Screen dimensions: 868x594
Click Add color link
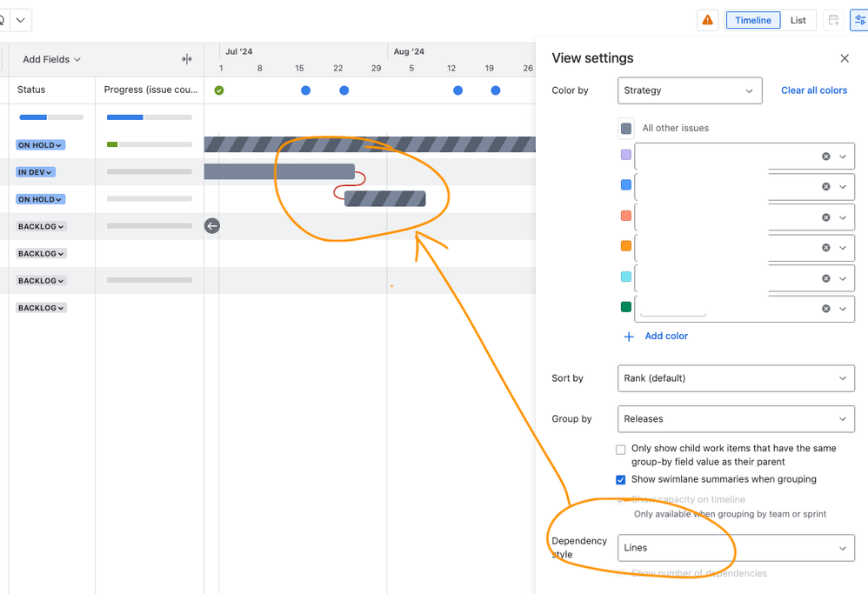(x=656, y=336)
